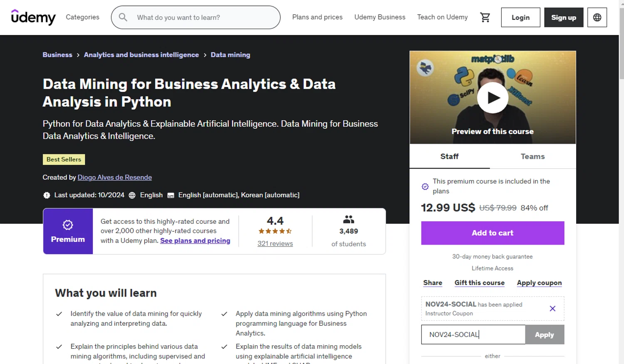Open the shopping cart
This screenshot has width=624, height=364.
[x=485, y=17]
